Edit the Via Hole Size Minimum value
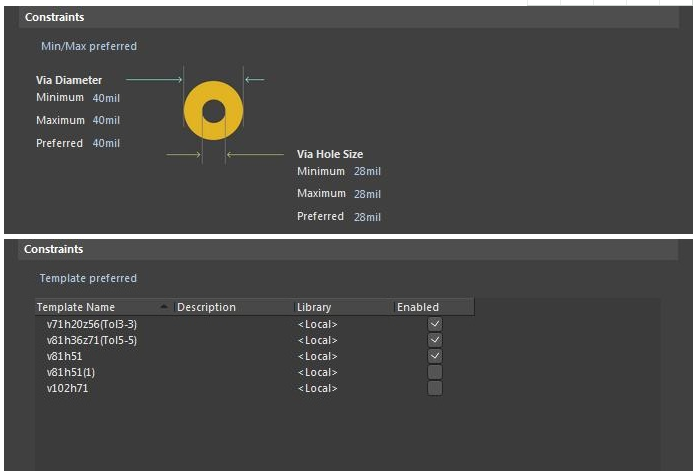 367,171
